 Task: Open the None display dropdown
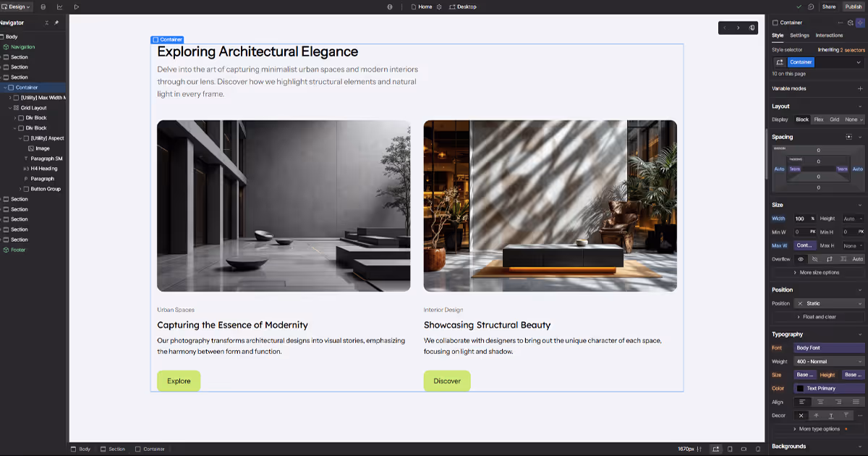tap(854, 119)
